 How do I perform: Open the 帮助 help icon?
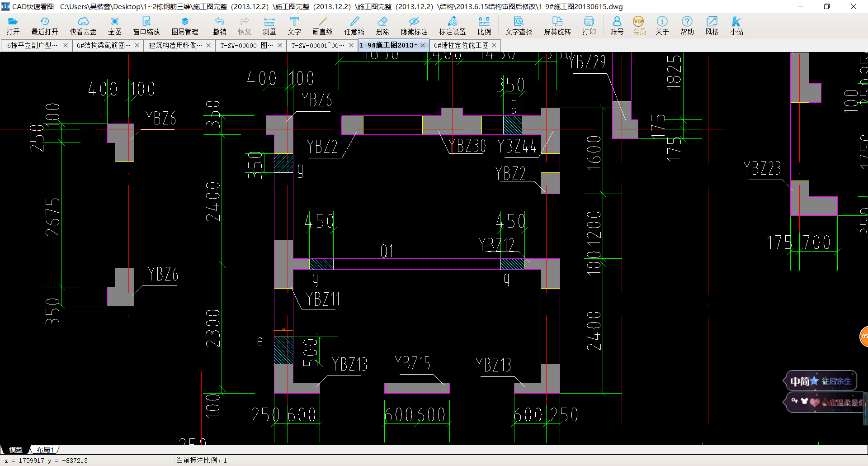click(687, 26)
